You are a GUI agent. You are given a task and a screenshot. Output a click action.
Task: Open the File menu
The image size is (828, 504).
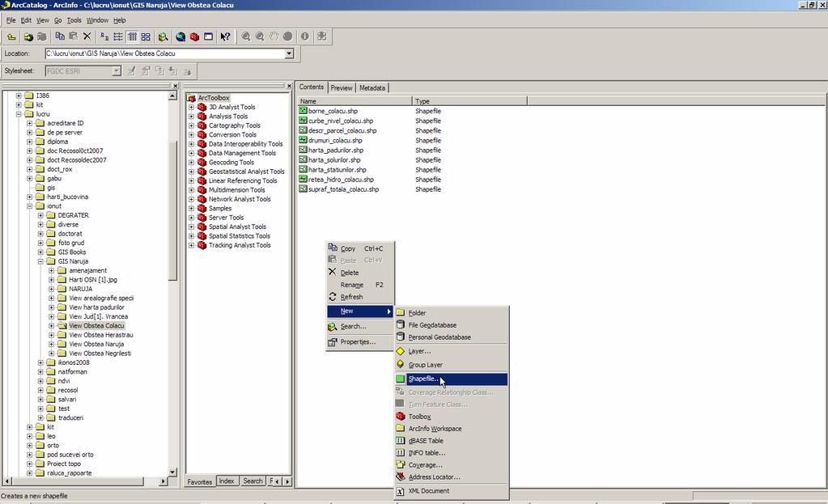click(x=11, y=20)
